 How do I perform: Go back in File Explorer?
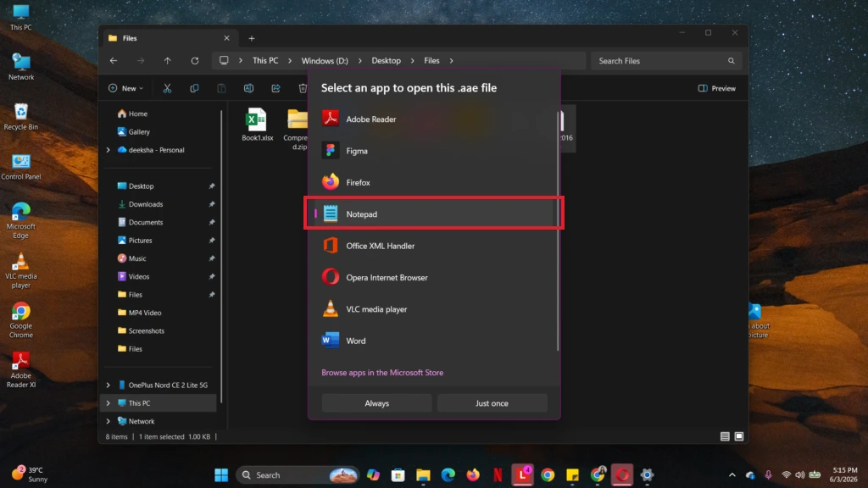(114, 61)
